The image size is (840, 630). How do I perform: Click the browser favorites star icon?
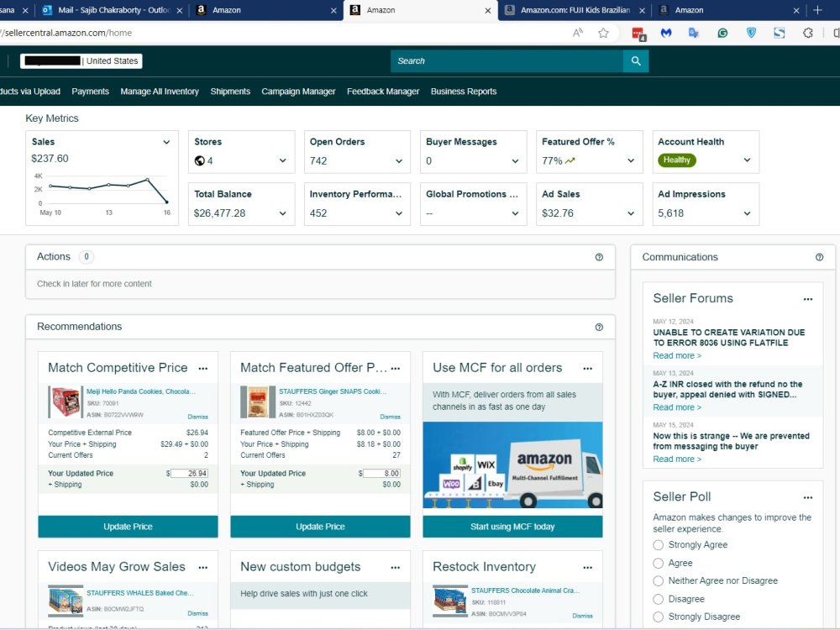(x=603, y=34)
